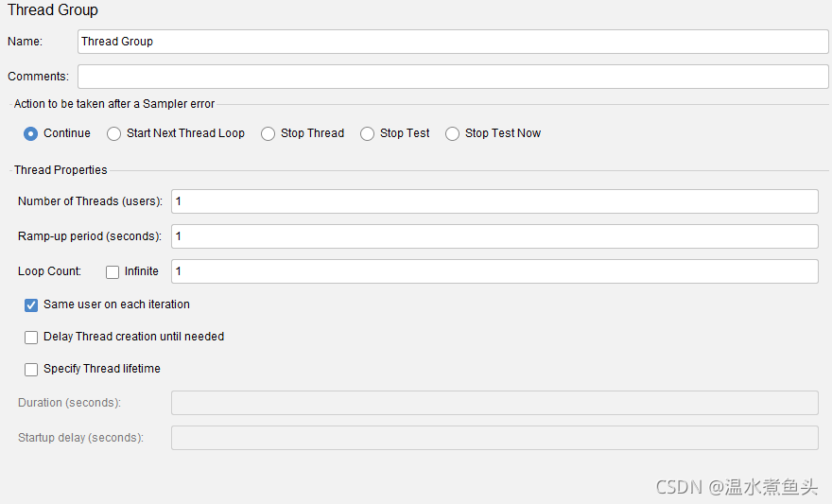The height and width of the screenshot is (504, 832).
Task: Click the Startup delay (seconds) field
Action: (x=494, y=438)
